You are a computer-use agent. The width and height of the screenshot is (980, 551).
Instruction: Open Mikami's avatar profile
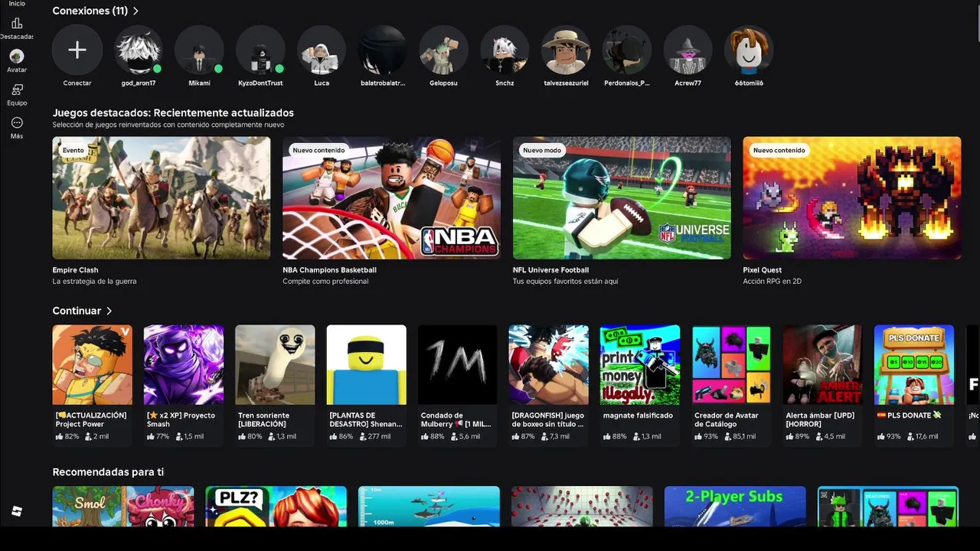[x=199, y=51]
